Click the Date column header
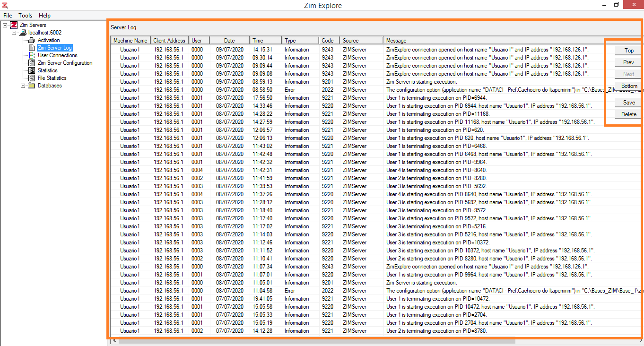The height and width of the screenshot is (346, 644). [229, 41]
